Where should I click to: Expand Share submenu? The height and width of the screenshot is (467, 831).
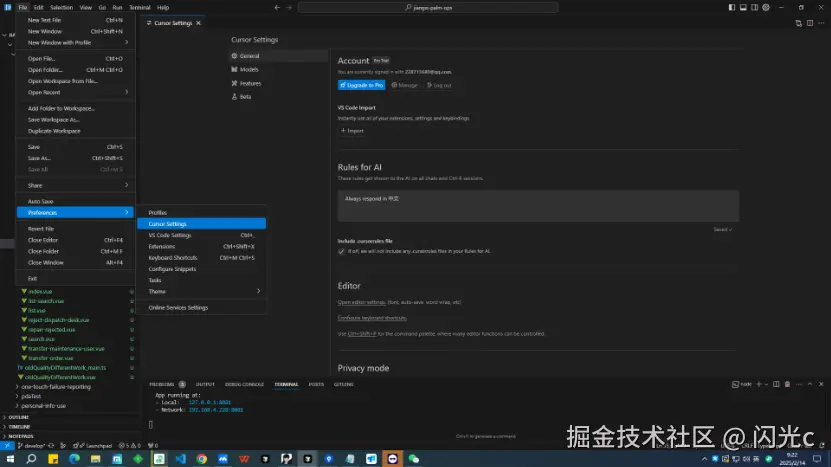[75, 186]
